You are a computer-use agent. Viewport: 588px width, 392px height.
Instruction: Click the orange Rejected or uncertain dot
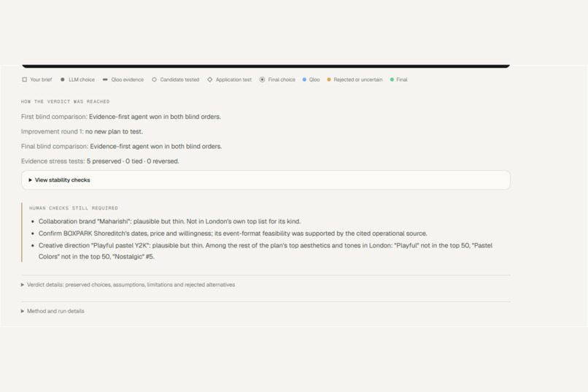coord(329,80)
